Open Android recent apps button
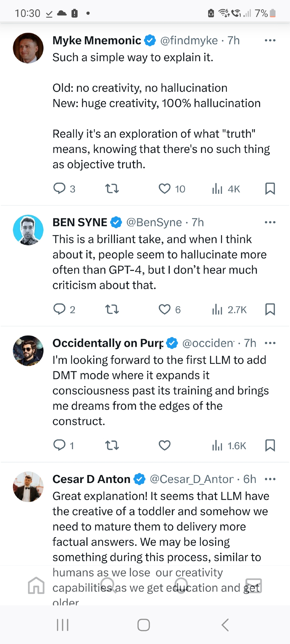This screenshot has width=290, height=644. coord(63,625)
